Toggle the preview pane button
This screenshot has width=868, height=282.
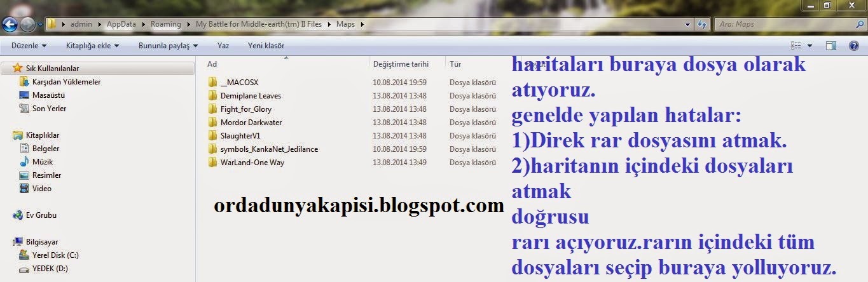[831, 46]
